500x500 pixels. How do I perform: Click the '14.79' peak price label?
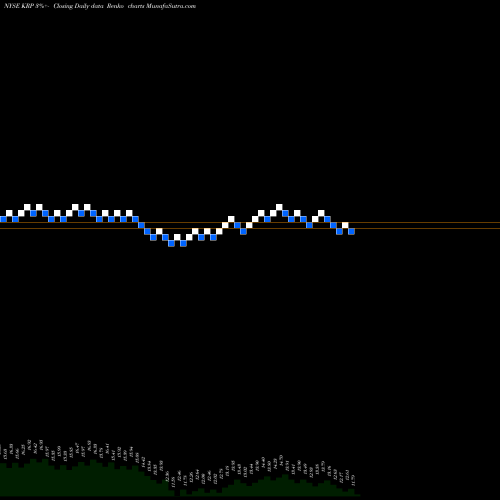point(281,461)
